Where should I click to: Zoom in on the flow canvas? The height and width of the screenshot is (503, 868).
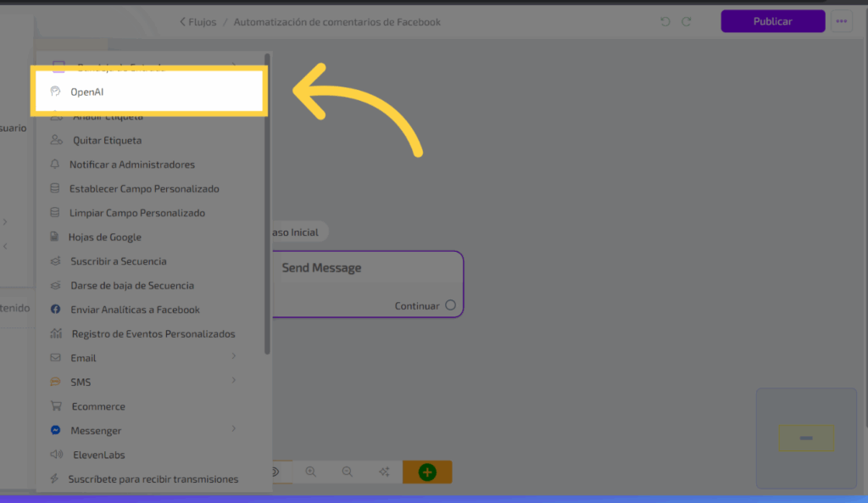tap(311, 472)
